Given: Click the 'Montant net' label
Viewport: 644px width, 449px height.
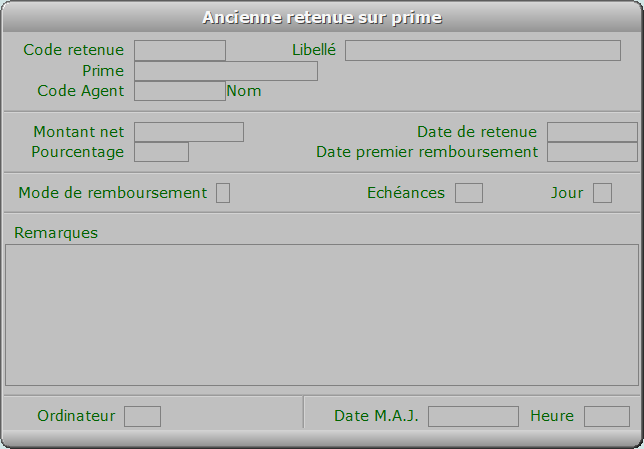Looking at the screenshot, I should point(78,132).
